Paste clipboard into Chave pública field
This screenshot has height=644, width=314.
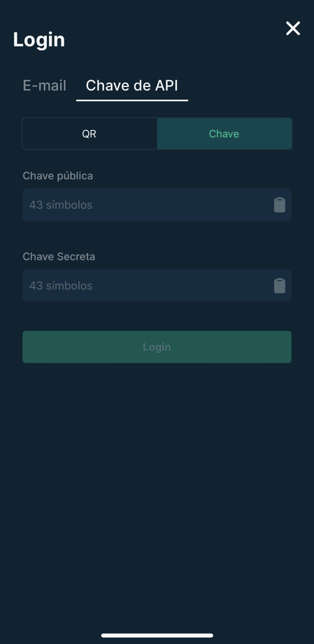click(x=279, y=205)
